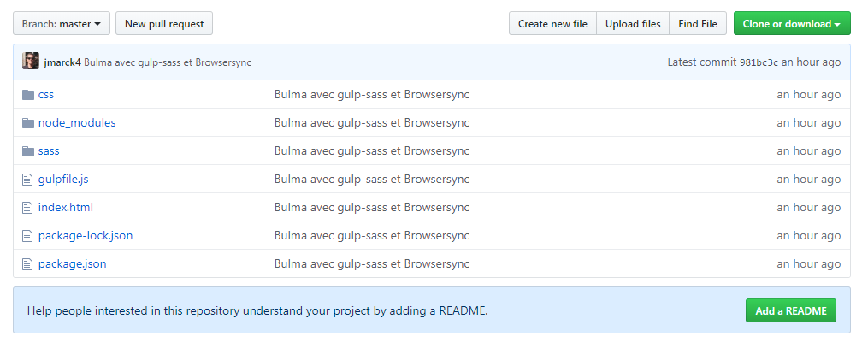The width and height of the screenshot is (868, 354).
Task: Click the New pull request button
Action: pos(164,23)
